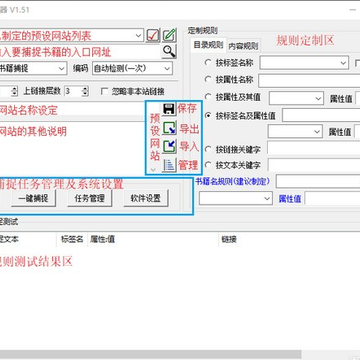Click the 上链接层数 value field showing 3
This screenshot has width=360, height=360.
pos(73,91)
